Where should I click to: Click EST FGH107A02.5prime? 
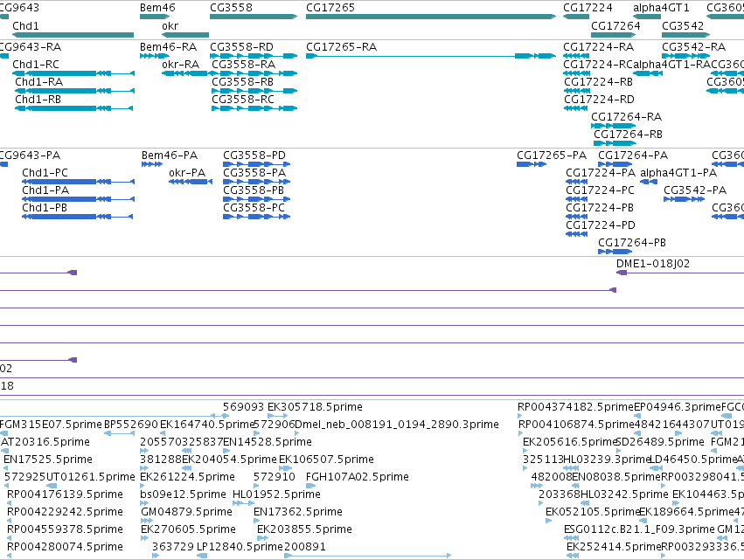pyautogui.click(x=358, y=477)
